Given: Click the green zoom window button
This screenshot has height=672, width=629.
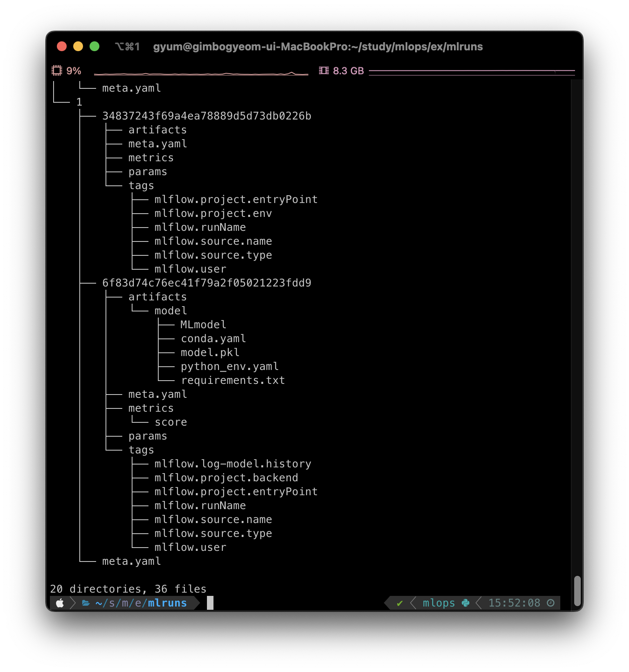Looking at the screenshot, I should [x=94, y=46].
